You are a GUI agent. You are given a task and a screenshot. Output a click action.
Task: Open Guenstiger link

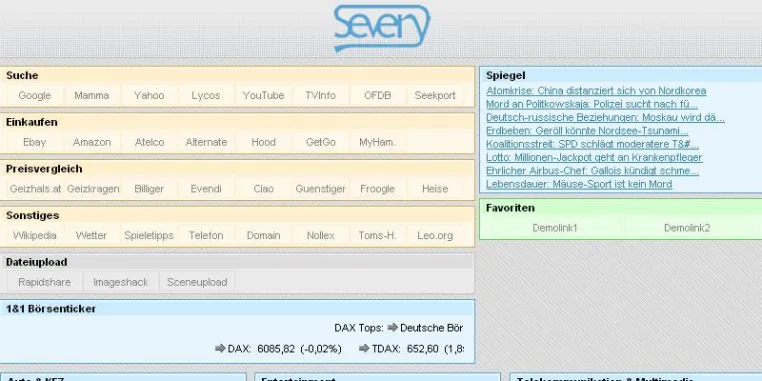pos(320,189)
